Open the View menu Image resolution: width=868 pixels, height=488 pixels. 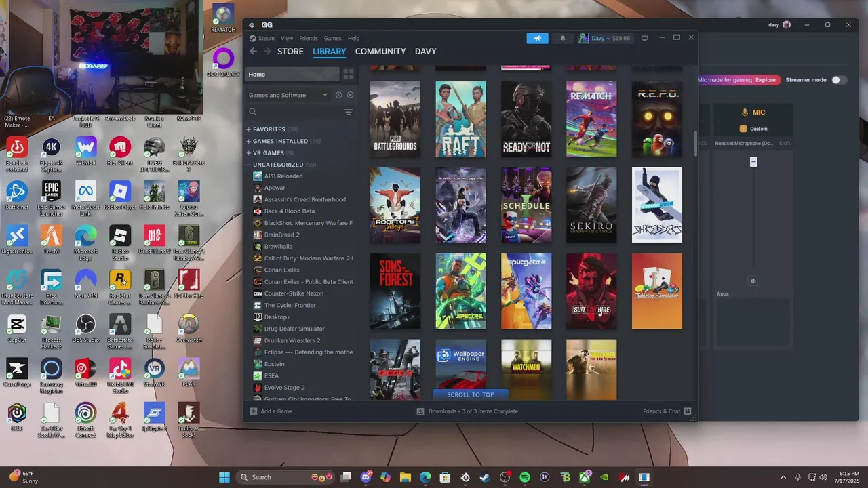click(287, 38)
